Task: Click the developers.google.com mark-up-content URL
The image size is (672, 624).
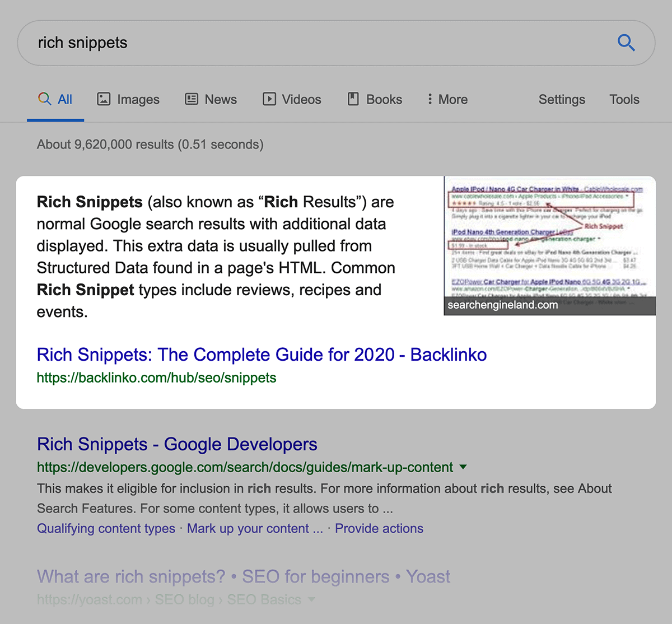Action: [x=245, y=467]
